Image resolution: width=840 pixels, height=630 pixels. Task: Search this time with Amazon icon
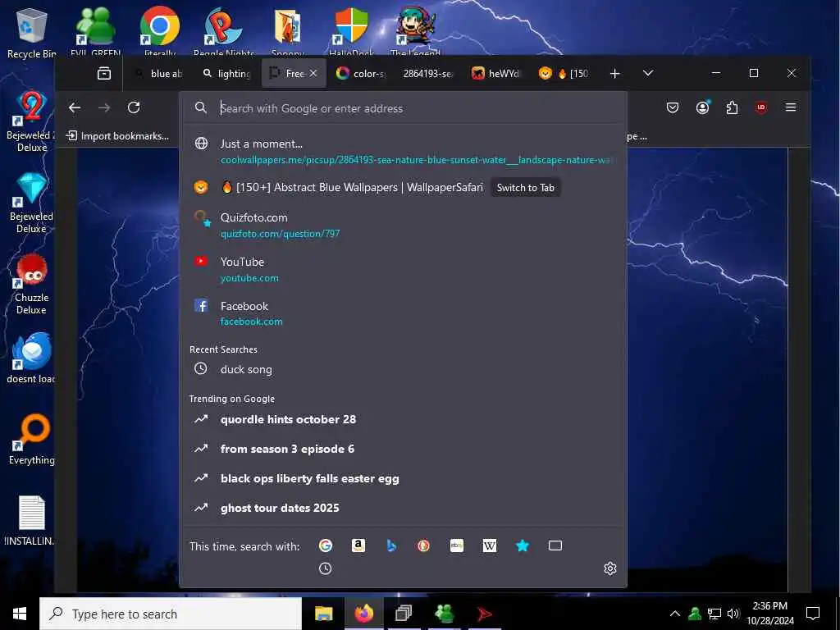pos(358,546)
